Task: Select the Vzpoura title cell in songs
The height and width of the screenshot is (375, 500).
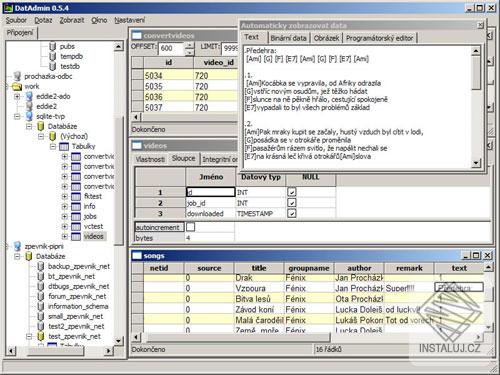Action: [259, 288]
